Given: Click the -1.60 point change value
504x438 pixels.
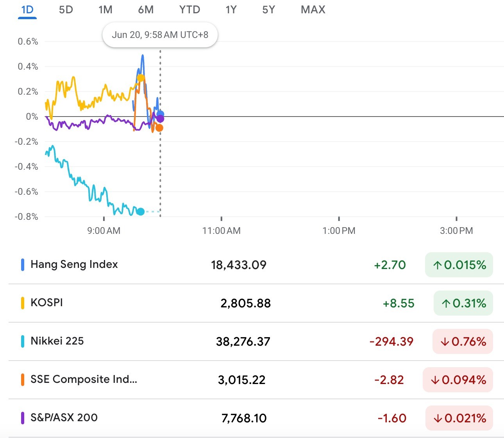Looking at the screenshot, I should coord(392,418).
